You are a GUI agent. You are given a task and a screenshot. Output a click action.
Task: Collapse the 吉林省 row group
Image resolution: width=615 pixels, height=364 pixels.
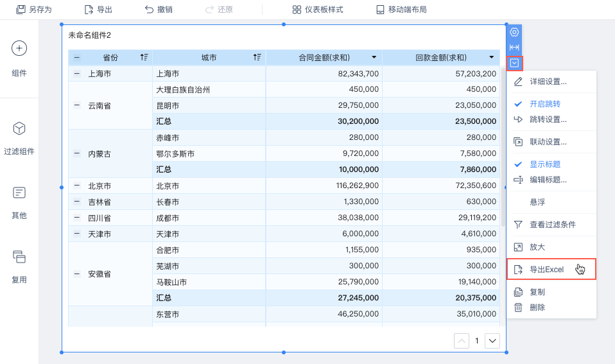pyautogui.click(x=77, y=202)
